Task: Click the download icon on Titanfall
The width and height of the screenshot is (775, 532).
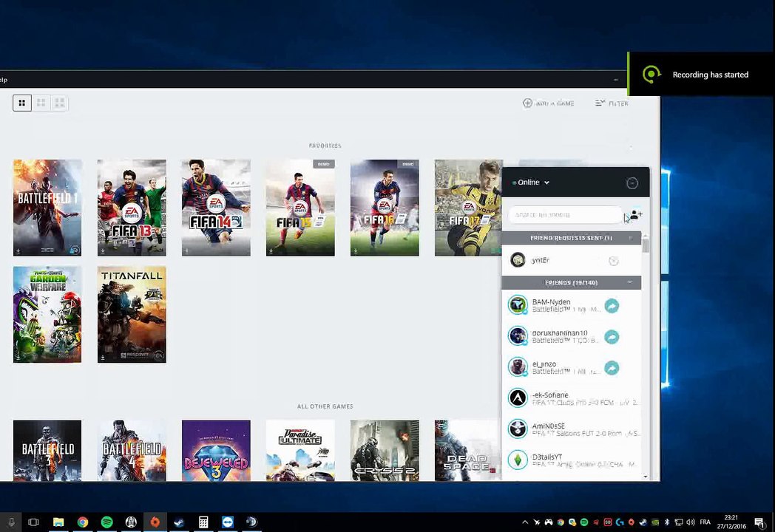Action: tap(102, 358)
